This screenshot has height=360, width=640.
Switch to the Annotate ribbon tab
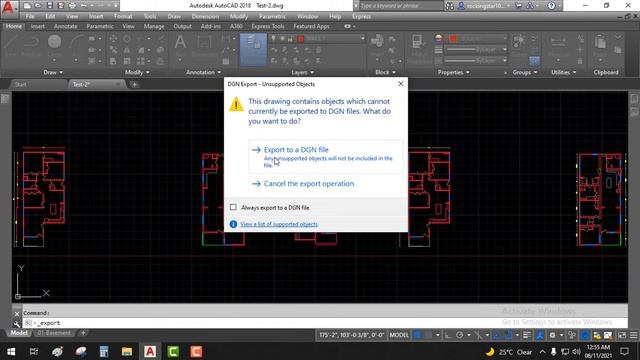65,26
